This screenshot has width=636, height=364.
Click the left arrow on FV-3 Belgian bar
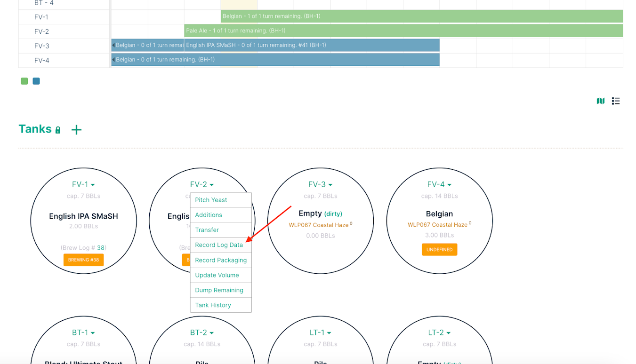(113, 46)
